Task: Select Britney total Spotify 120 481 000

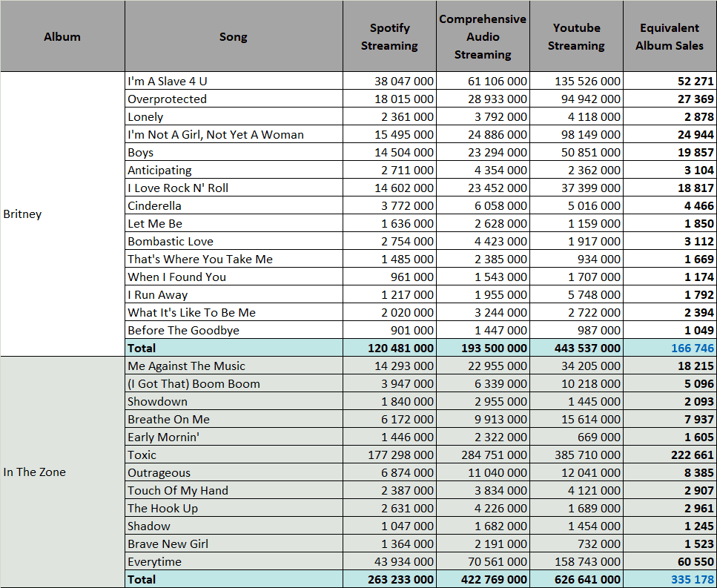Action: 389,348
